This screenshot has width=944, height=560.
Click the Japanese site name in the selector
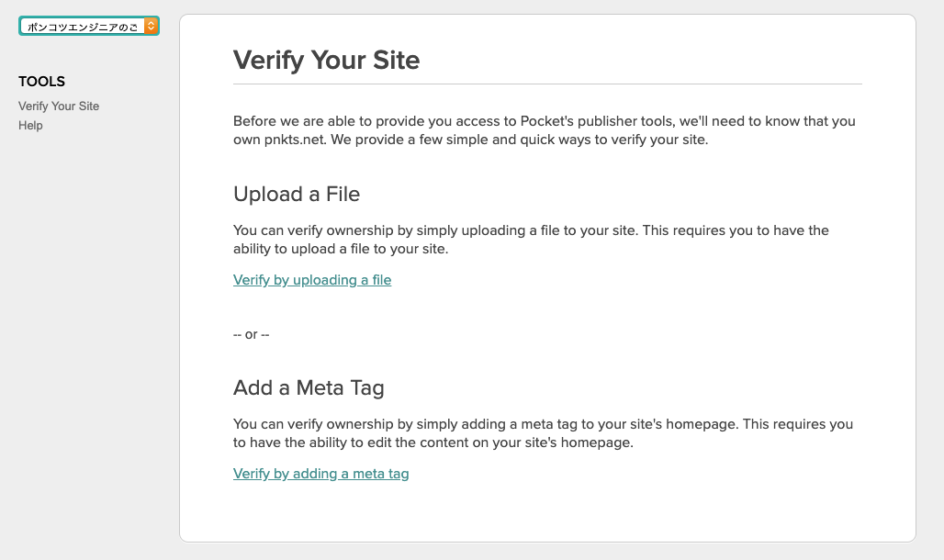(x=83, y=27)
